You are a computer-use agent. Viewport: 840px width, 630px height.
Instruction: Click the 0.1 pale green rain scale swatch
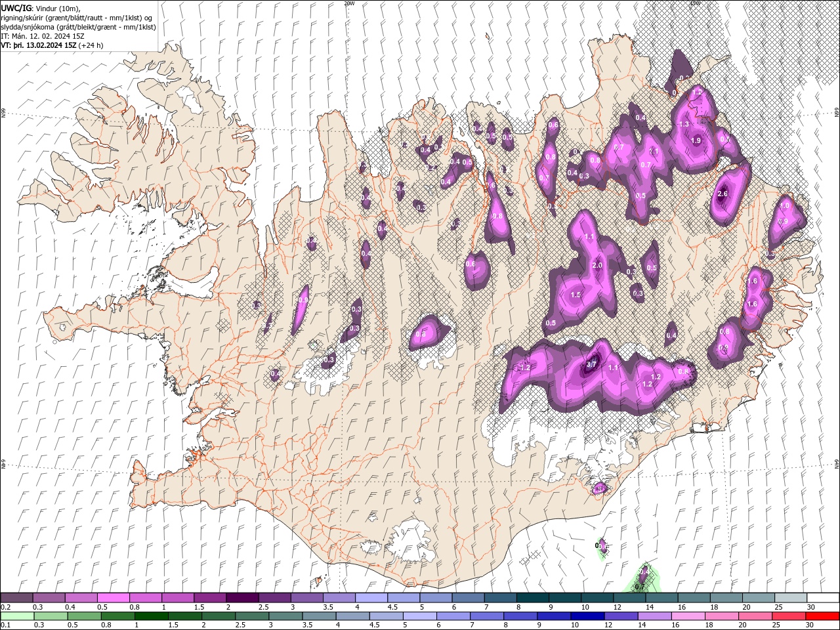(16, 616)
